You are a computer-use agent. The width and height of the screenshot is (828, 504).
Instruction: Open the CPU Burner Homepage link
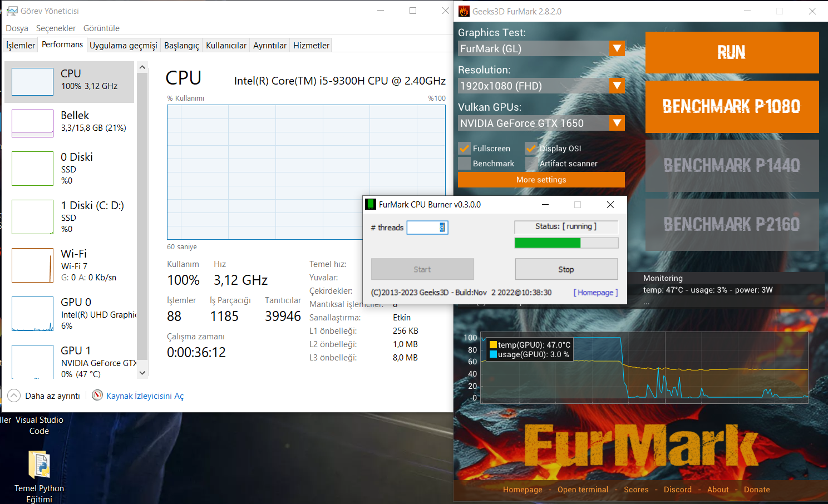596,293
